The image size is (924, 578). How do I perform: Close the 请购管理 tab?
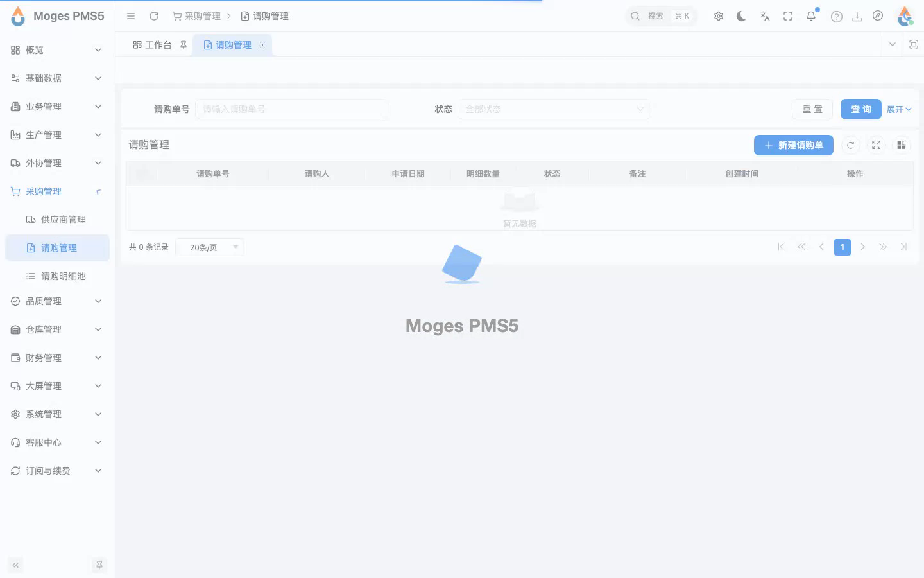(x=262, y=45)
